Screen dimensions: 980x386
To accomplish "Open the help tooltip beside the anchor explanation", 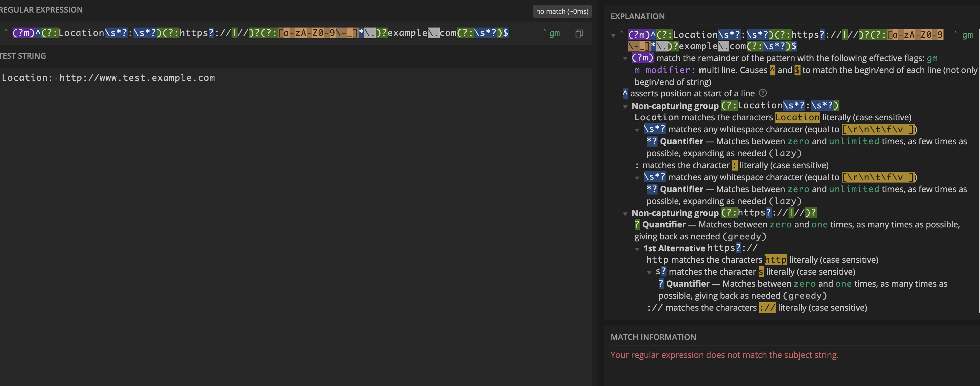I will tap(763, 93).
